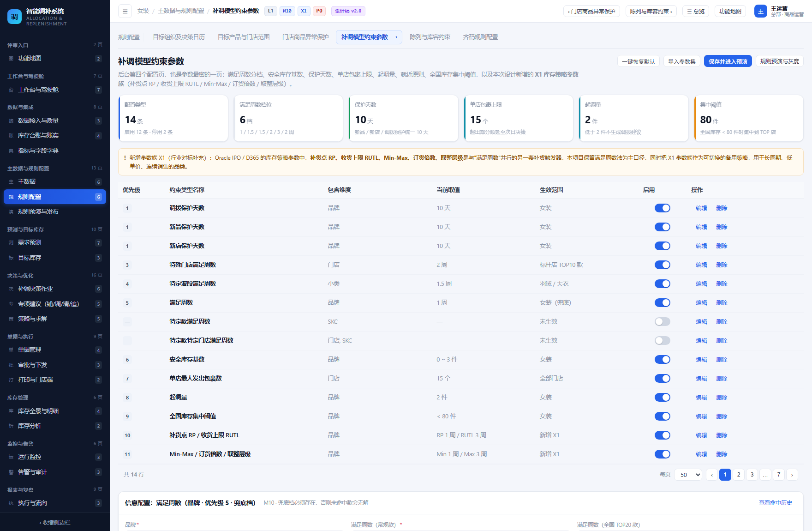
Task: Open 数据接入与质量 sidebar item
Action: (x=55, y=121)
